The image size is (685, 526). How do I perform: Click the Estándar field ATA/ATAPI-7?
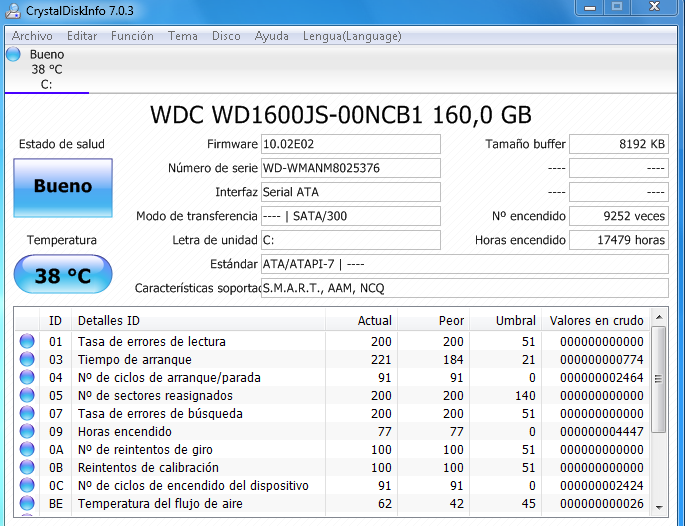coord(465,264)
